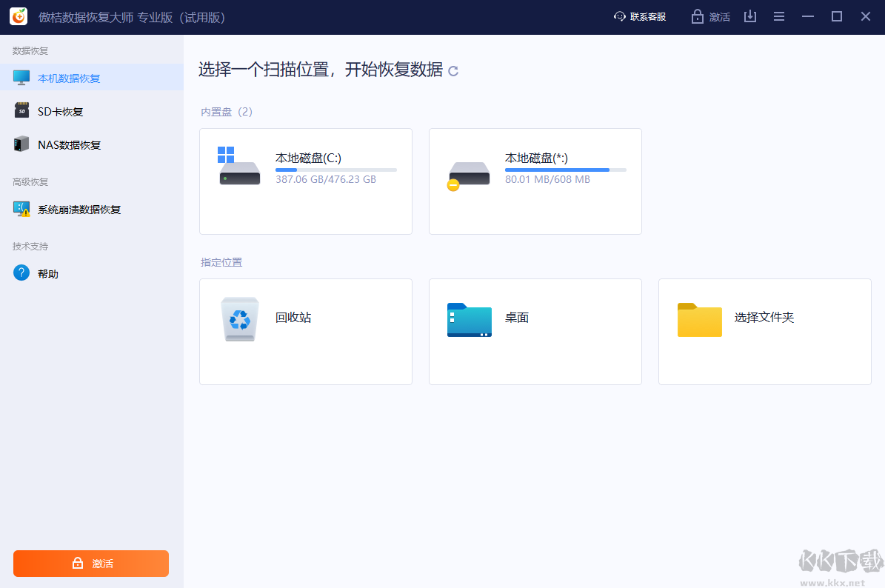Viewport: 885px width, 588px height.
Task: Click the lock icon beside 激活
Action: click(x=698, y=16)
